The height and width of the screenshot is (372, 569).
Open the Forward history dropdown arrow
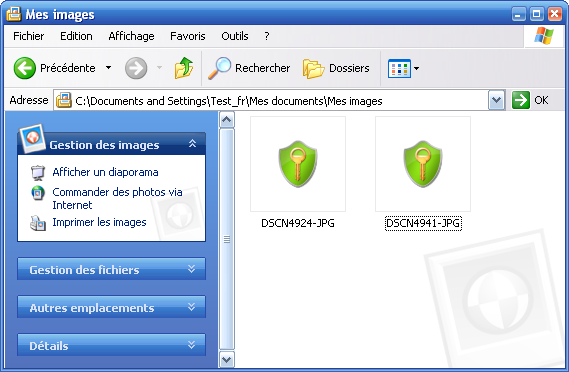click(159, 68)
